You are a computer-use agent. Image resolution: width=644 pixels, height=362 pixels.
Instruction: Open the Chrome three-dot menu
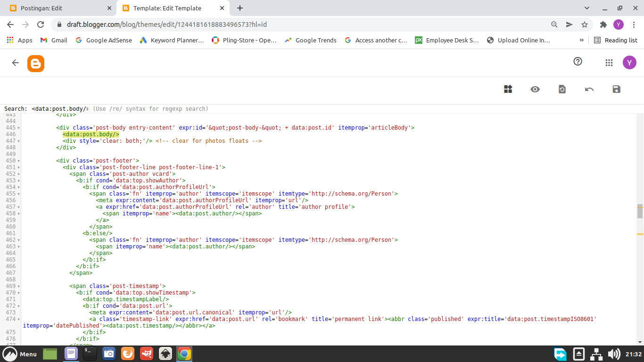click(634, 25)
